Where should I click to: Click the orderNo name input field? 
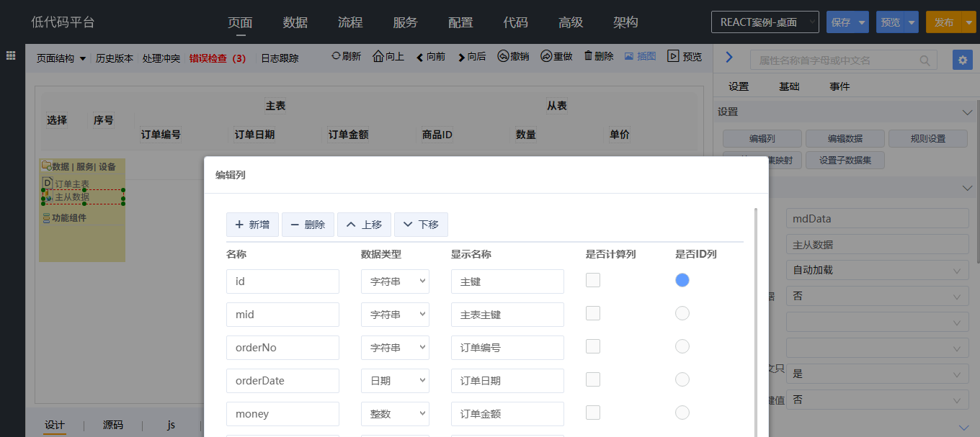(x=282, y=348)
